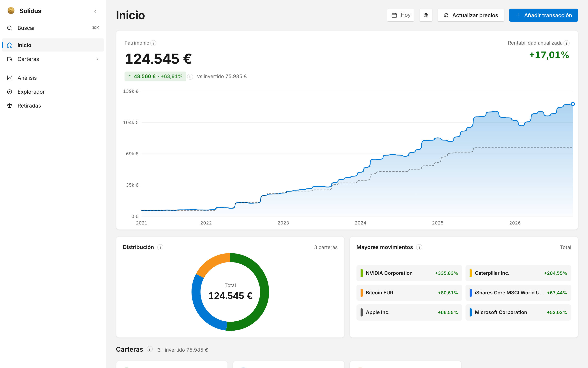Click the Solidus coin logo
This screenshot has height=368, width=588.
[x=11, y=11]
